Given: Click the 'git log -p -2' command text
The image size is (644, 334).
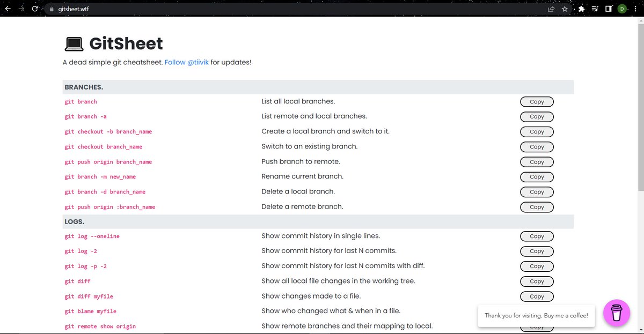Looking at the screenshot, I should pyautogui.click(x=86, y=266).
